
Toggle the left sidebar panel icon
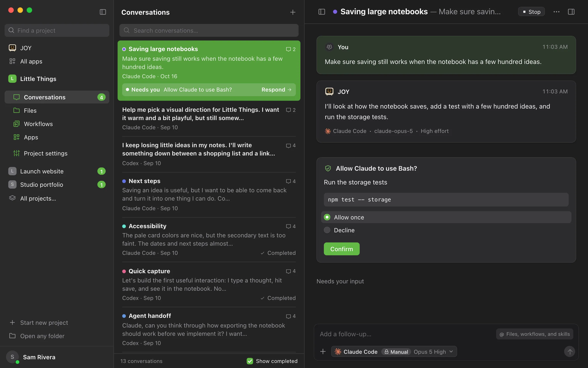click(103, 12)
